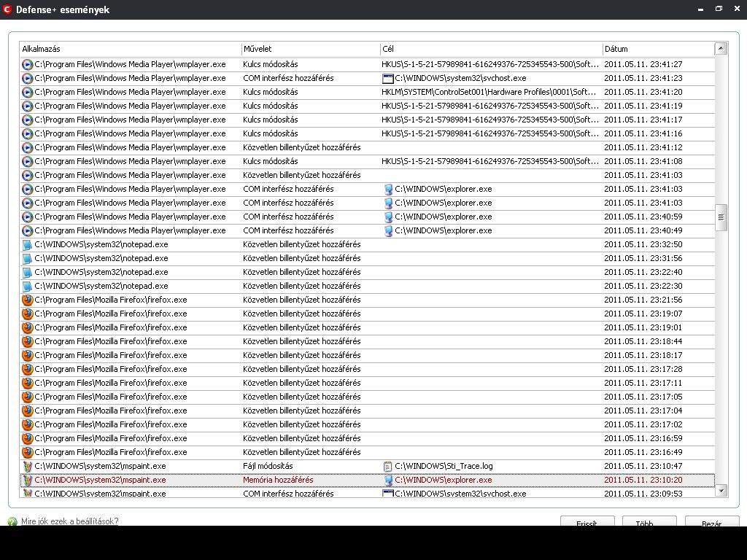The height and width of the screenshot is (560, 747).
Task: Click the Több button
Action: click(x=649, y=522)
